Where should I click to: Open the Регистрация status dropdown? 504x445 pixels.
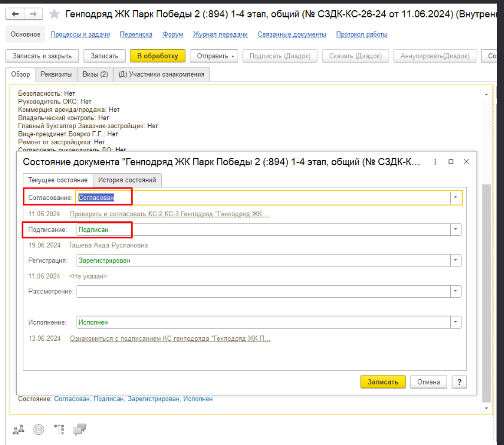click(x=456, y=261)
